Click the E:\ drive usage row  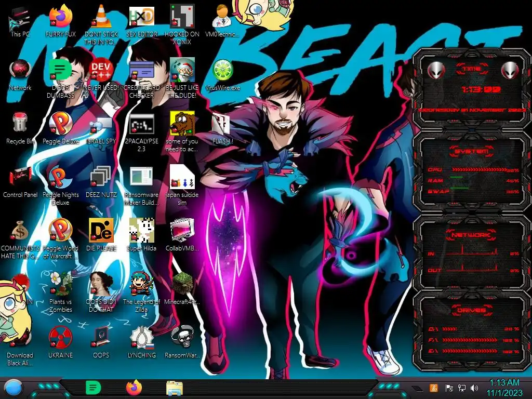click(x=474, y=351)
